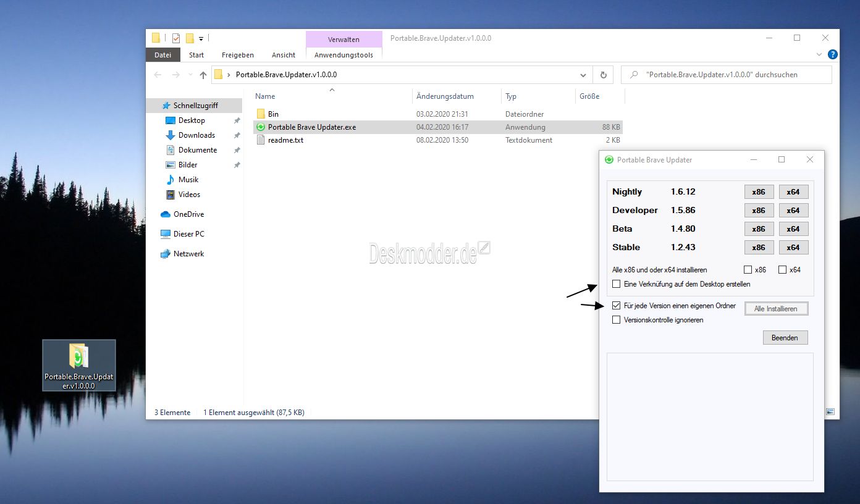Refresh the Explorer folder view
This screenshot has height=504, width=860.
604,75
